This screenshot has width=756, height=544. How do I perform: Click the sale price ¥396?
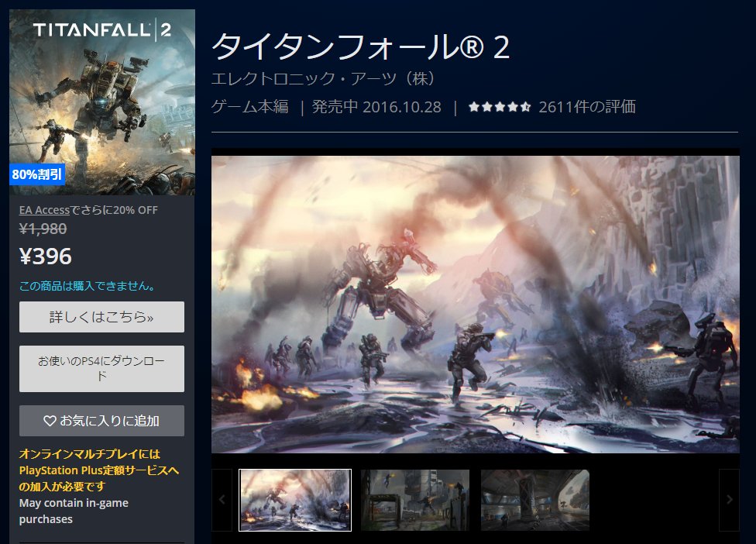click(x=46, y=256)
